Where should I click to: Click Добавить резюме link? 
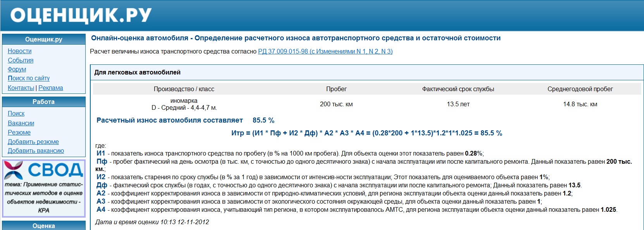33,142
